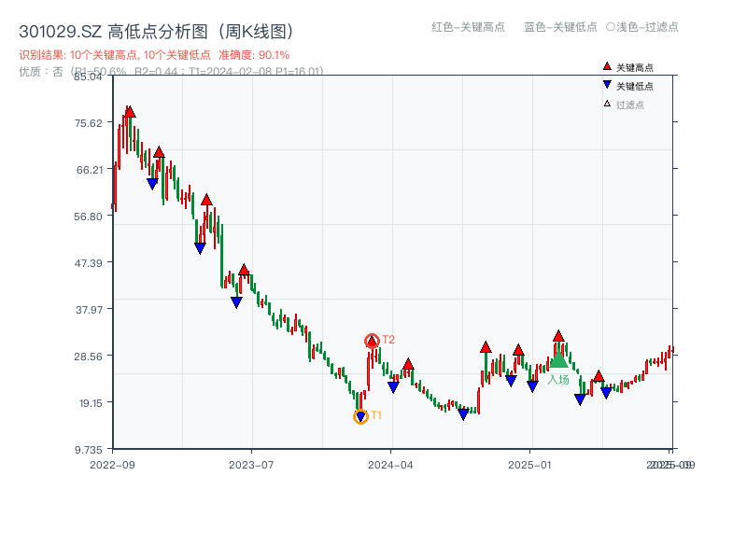This screenshot has width=747, height=560.
Task: Click the chart title 301029.SZ 高低点分析图
Action: coord(156,32)
